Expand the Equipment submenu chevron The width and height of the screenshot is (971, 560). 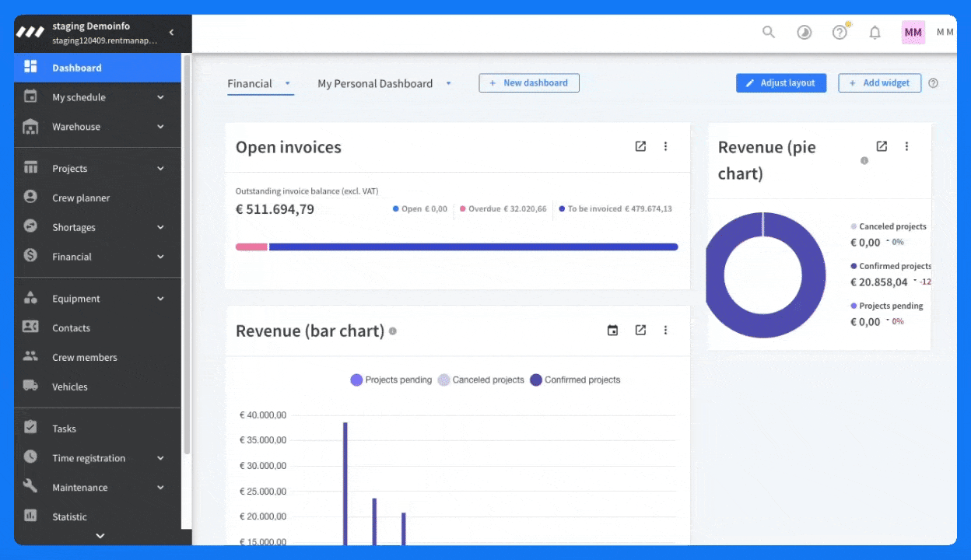(160, 299)
